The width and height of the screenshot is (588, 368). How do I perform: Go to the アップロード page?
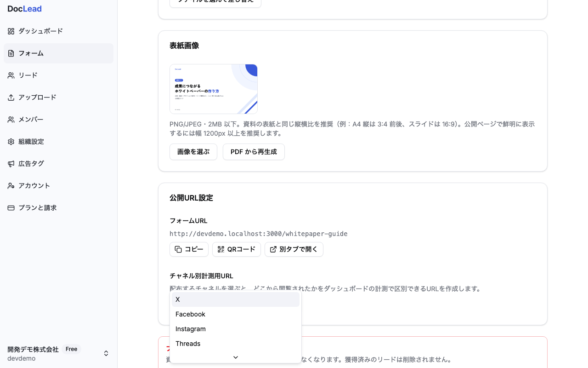coord(58,98)
